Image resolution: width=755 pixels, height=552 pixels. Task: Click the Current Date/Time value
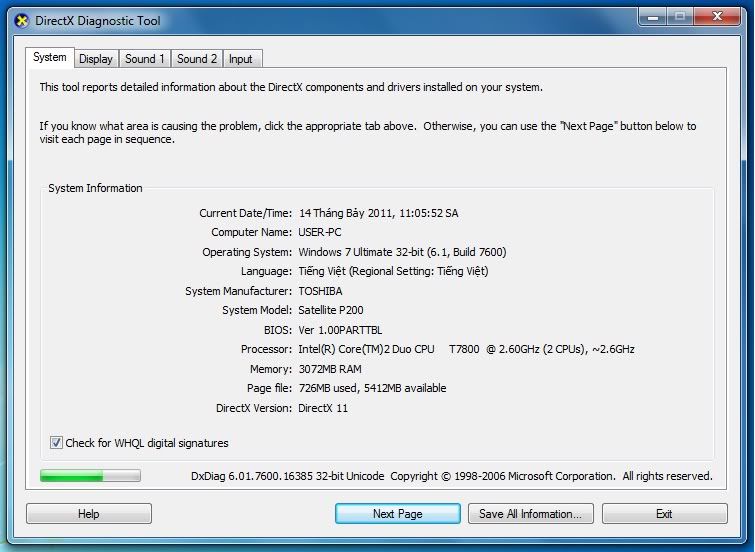[x=378, y=213]
